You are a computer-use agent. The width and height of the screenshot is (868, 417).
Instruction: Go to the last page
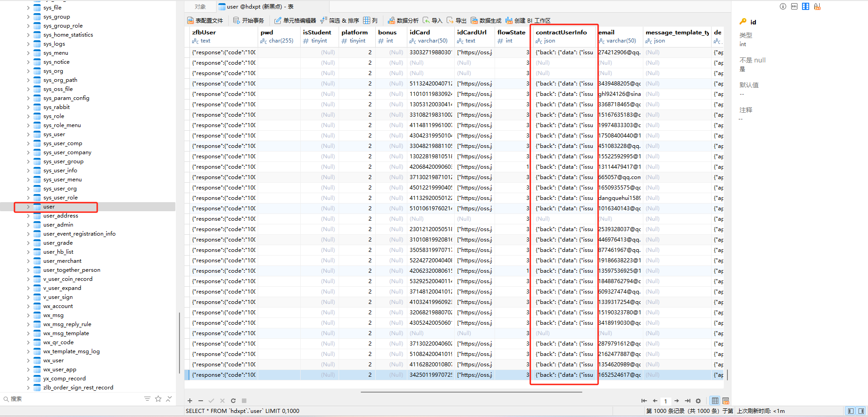tap(688, 401)
